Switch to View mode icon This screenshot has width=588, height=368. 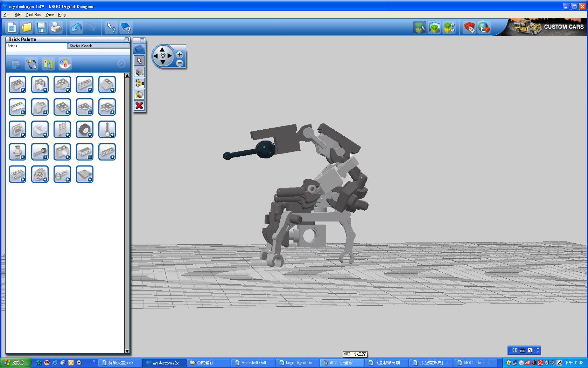(434, 27)
